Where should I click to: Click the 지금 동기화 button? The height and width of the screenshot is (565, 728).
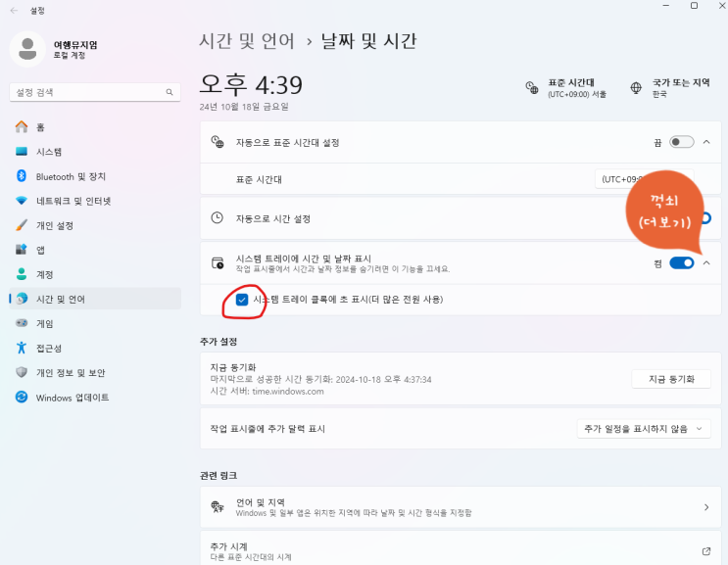[x=671, y=379]
